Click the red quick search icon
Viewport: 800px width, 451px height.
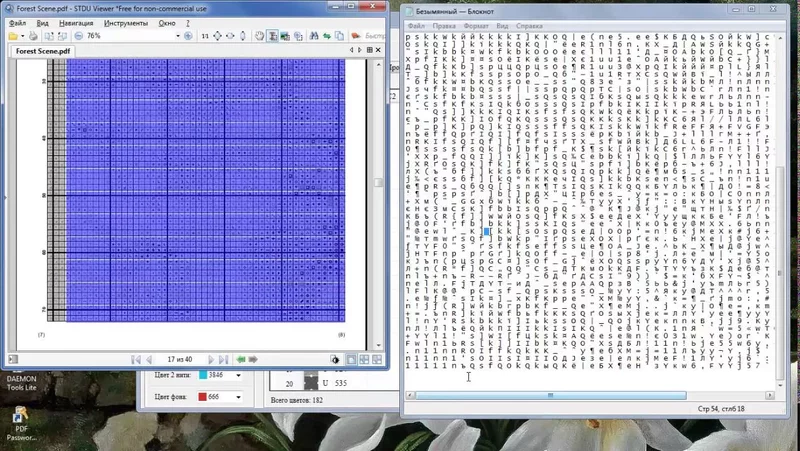click(356, 36)
